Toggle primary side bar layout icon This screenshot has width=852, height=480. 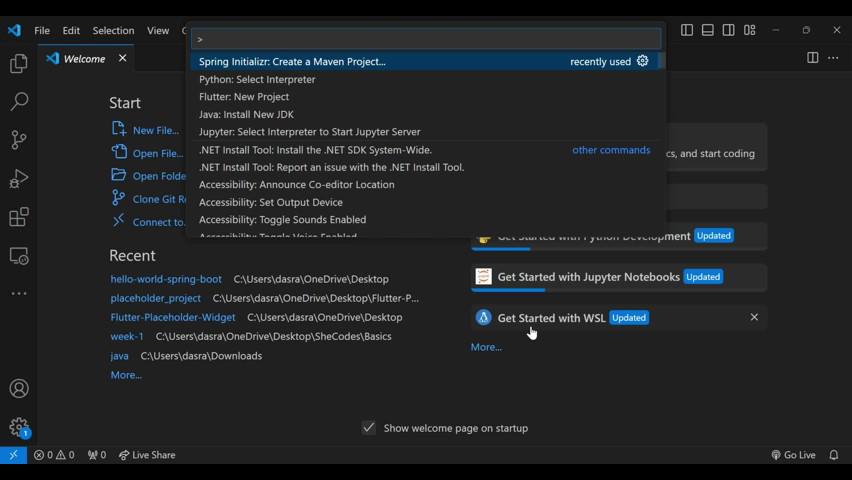(x=687, y=30)
